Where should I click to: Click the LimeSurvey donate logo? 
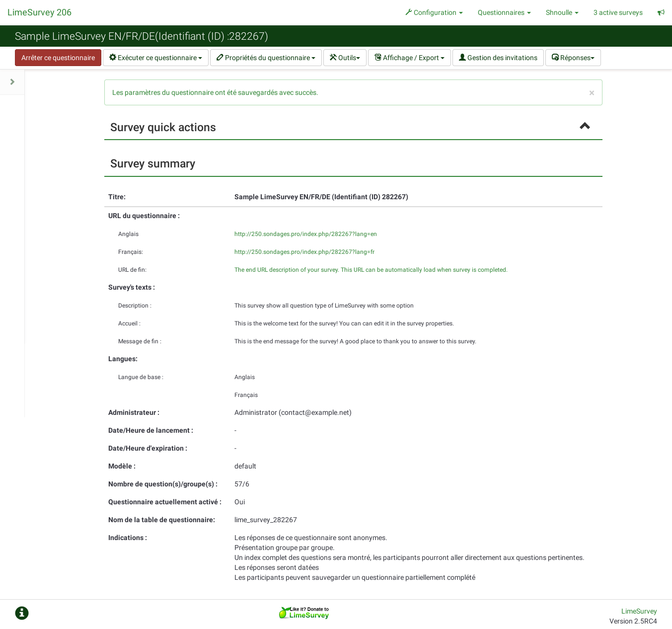click(304, 613)
